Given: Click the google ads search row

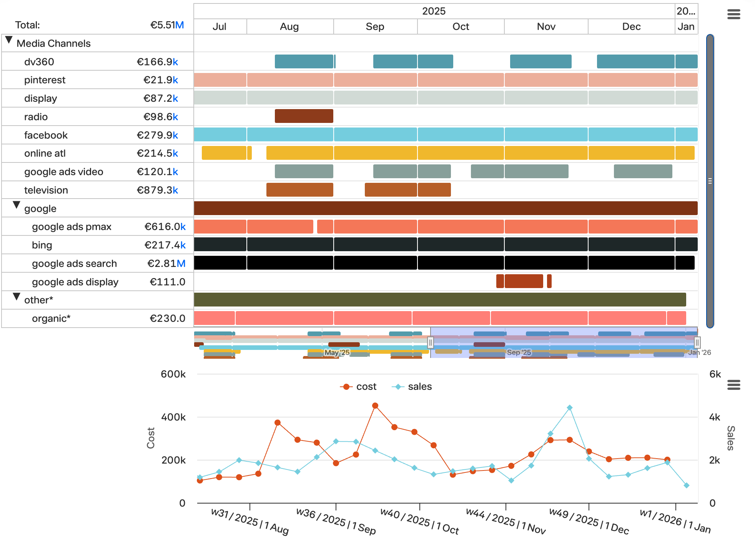Looking at the screenshot, I should click(x=74, y=263).
